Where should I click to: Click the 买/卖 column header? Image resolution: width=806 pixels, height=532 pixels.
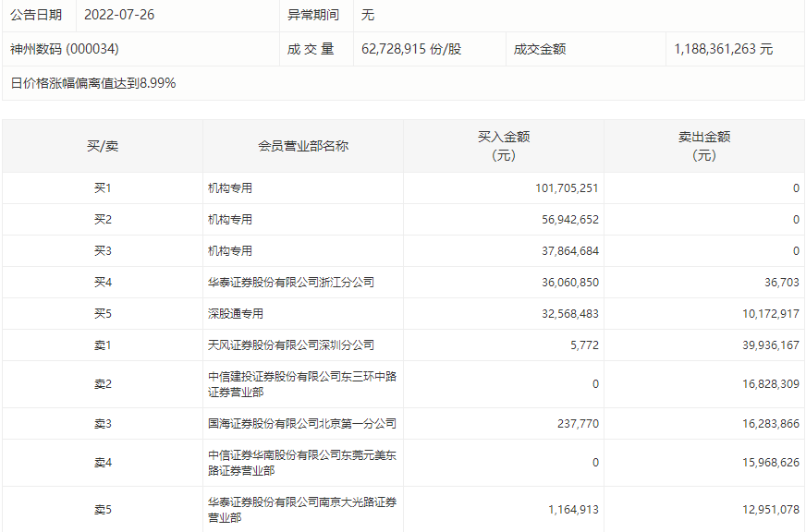point(102,146)
